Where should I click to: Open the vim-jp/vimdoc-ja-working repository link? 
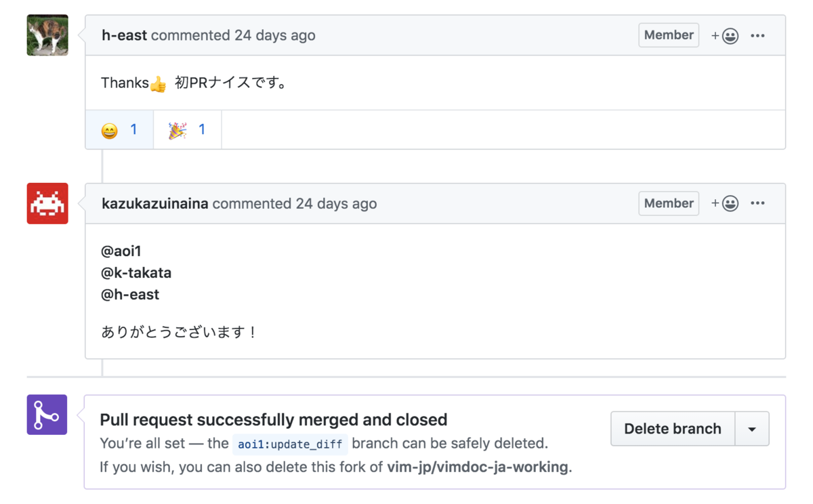coord(478,467)
